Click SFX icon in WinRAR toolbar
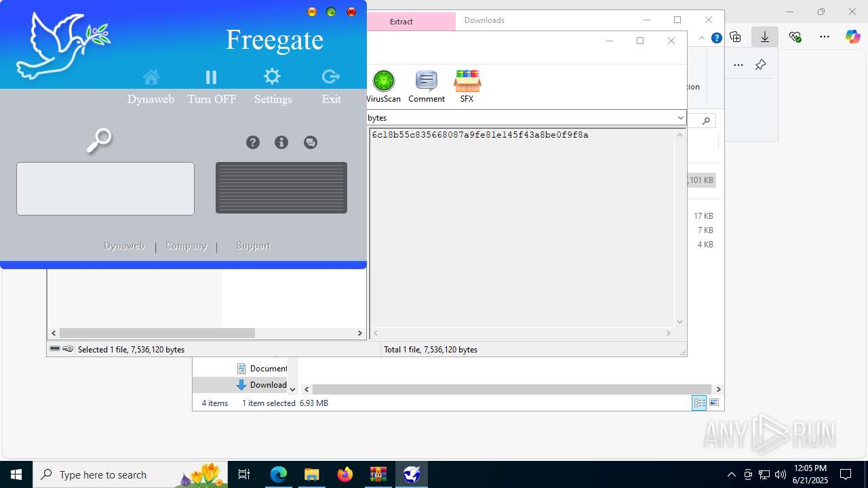868x488 pixels. (x=467, y=86)
